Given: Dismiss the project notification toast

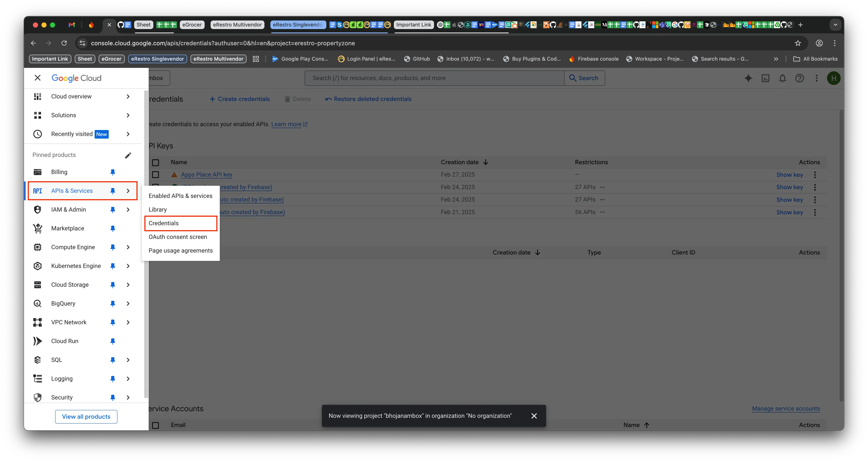Looking at the screenshot, I should click(534, 416).
